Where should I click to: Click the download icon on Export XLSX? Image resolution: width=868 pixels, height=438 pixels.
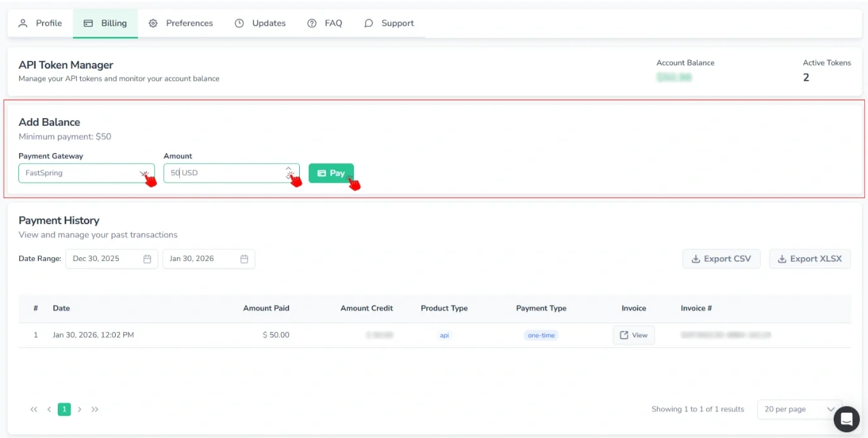click(x=783, y=258)
